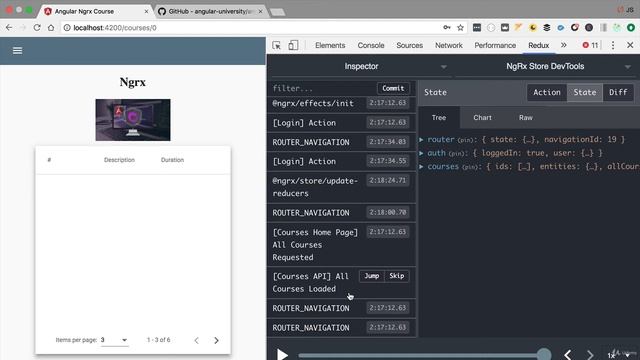Image resolution: width=640 pixels, height=360 pixels.
Task: Bookmark the page with the star icon
Action: 460,28
